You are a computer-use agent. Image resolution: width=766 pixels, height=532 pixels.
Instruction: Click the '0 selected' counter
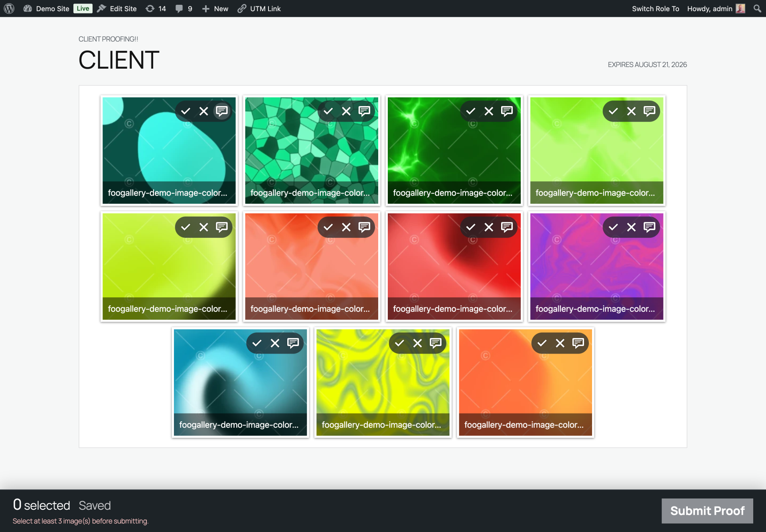41,505
